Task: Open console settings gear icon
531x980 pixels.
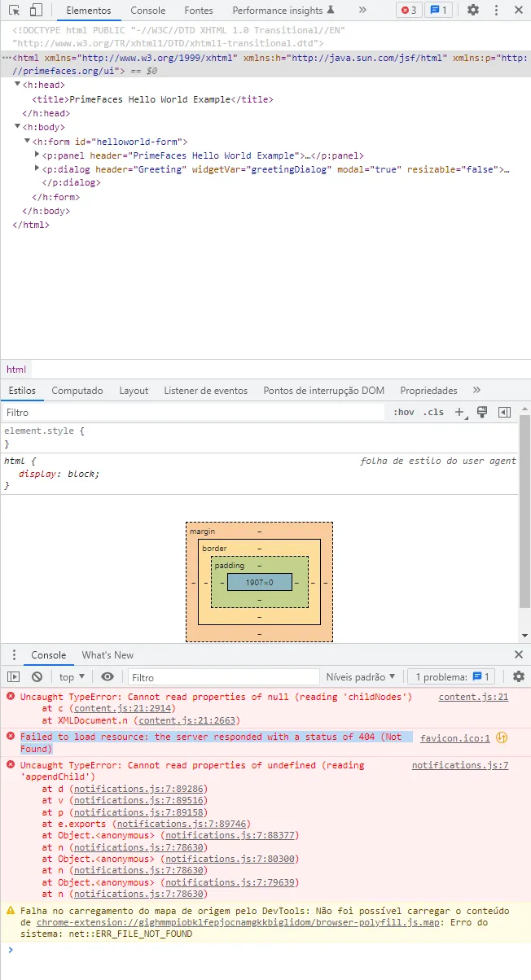Action: pos(519,676)
